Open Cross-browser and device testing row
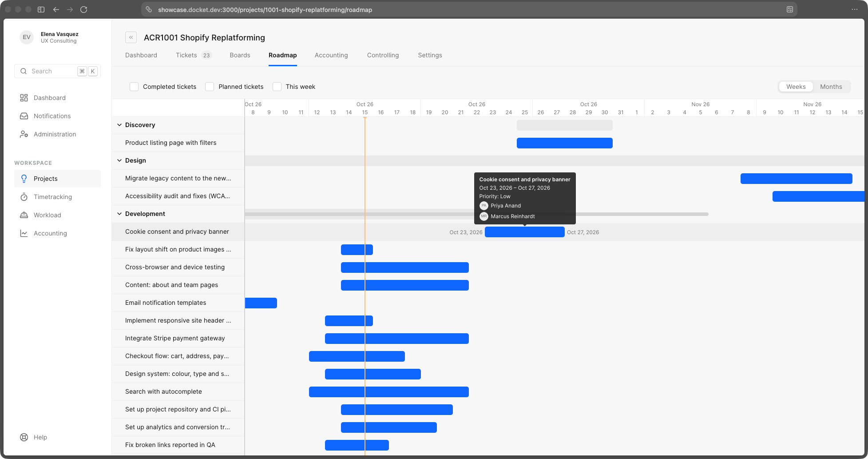 [178, 267]
